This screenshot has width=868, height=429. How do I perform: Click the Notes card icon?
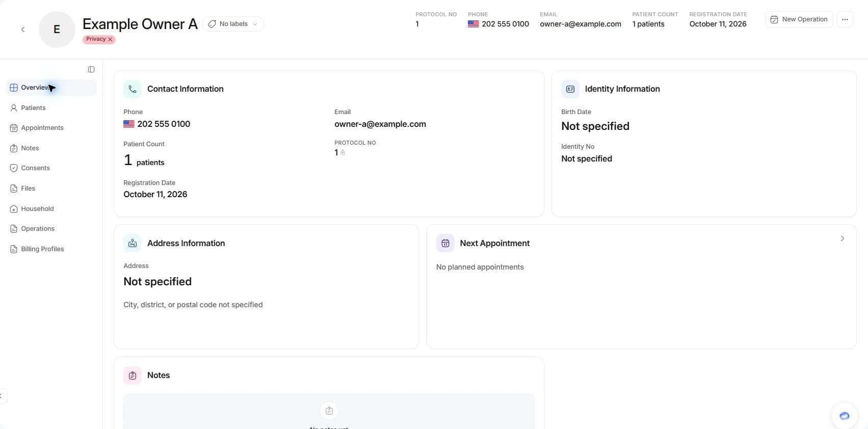(133, 376)
